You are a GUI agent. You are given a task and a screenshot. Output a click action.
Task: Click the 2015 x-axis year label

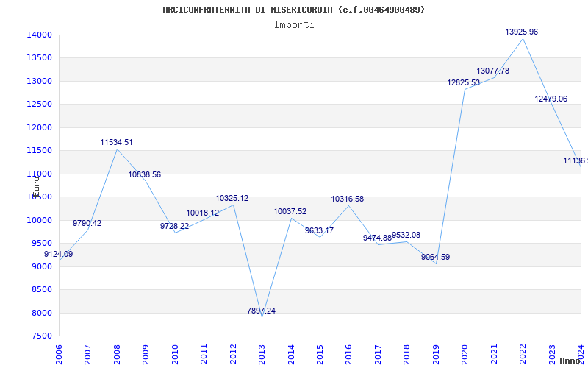320,354
